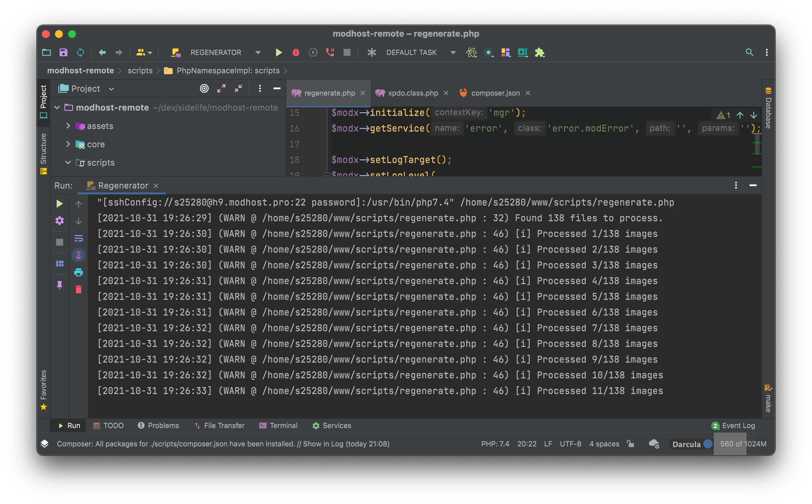Navigate forward with right arrow
Screen dimensions: 812x504
119,52
